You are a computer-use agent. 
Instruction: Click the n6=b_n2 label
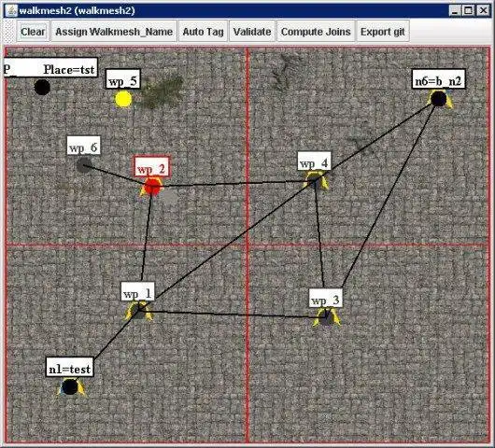438,79
